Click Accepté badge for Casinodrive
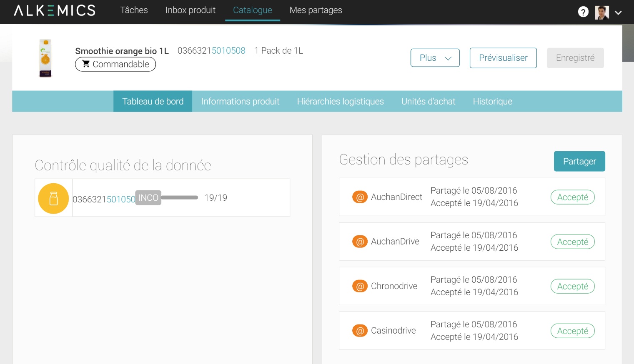Viewport: 634px width, 364px height. coord(573,331)
